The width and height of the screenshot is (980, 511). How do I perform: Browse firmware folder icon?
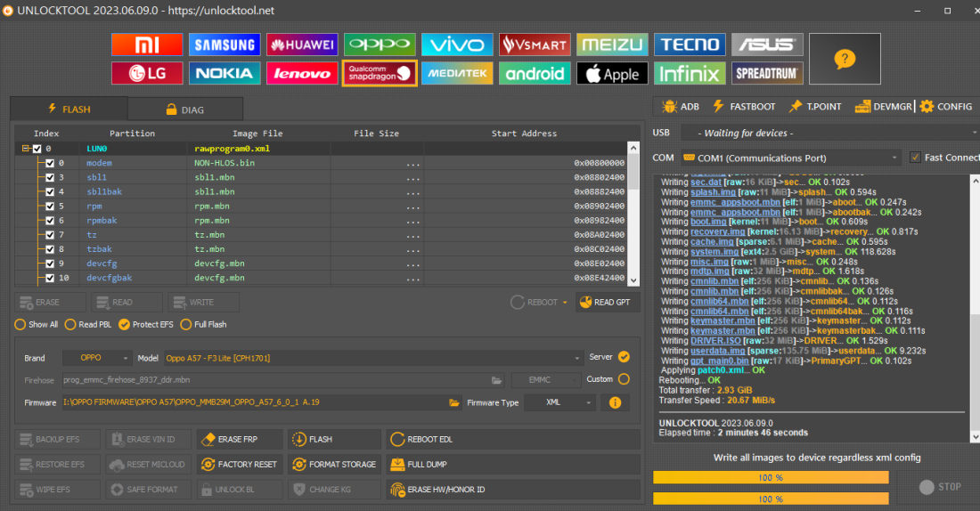pyautogui.click(x=454, y=402)
